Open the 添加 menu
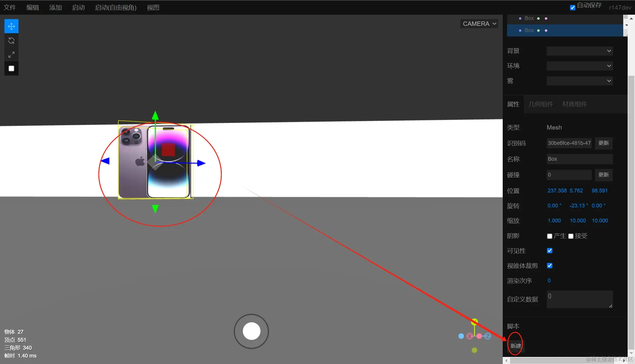The image size is (635, 364). tap(55, 8)
